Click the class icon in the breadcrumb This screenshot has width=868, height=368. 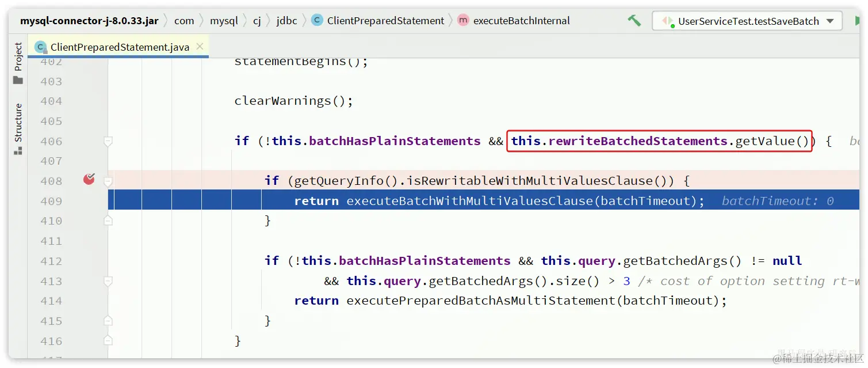[x=317, y=20]
